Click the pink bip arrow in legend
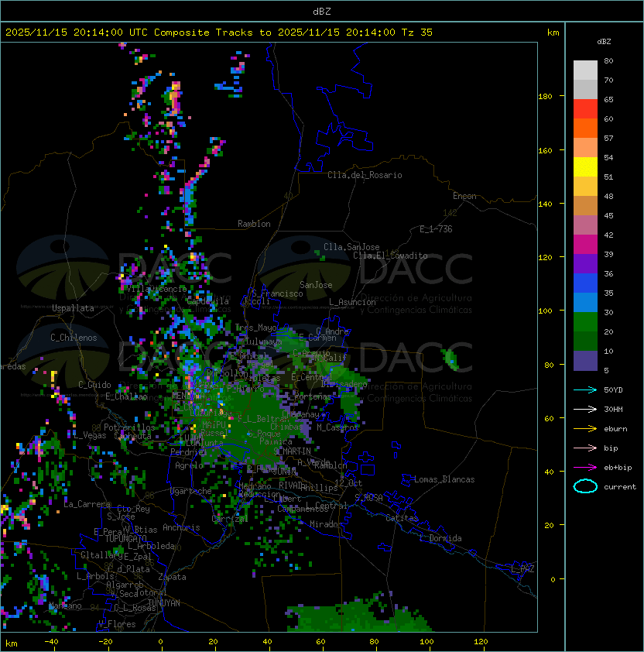644x652 pixels. tap(585, 448)
